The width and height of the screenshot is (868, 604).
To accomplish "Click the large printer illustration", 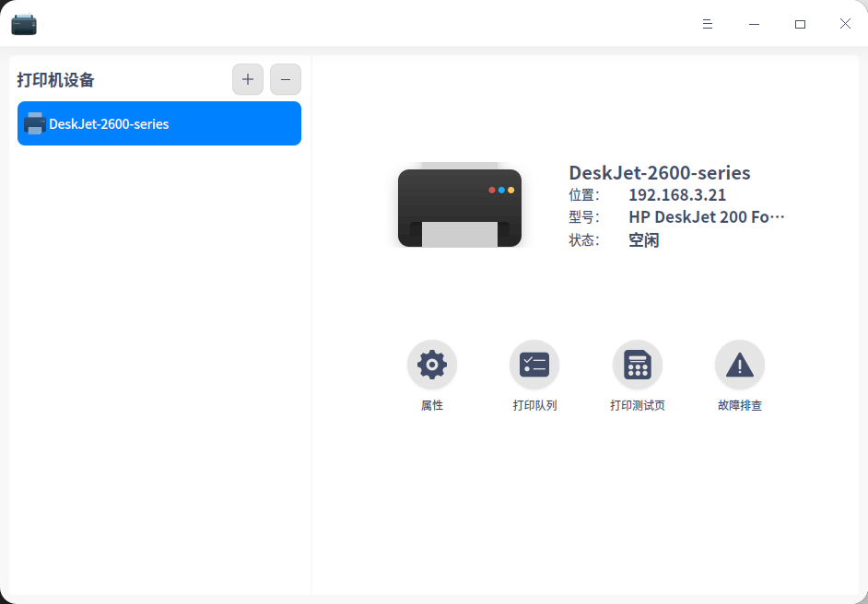I will 460,204.
